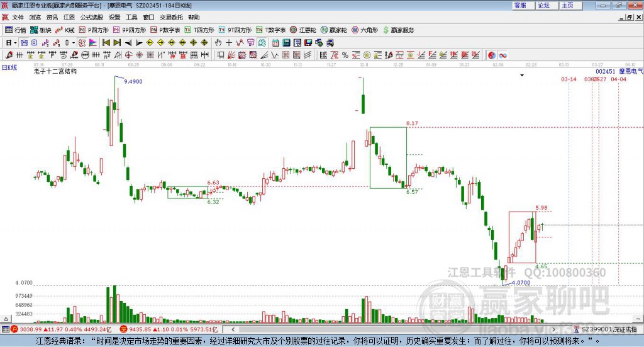This screenshot has height=347, width=644.
Task: Open the T数字表 time table
Action: pos(270,30)
